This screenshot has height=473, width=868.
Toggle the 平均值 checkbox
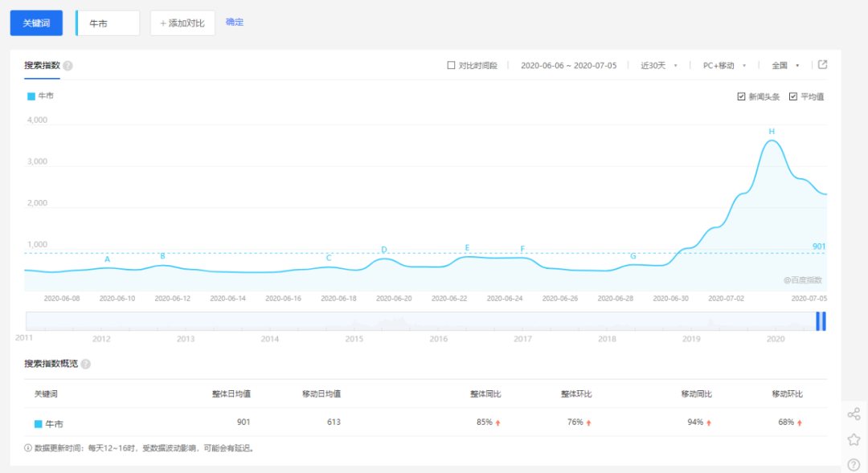point(793,96)
